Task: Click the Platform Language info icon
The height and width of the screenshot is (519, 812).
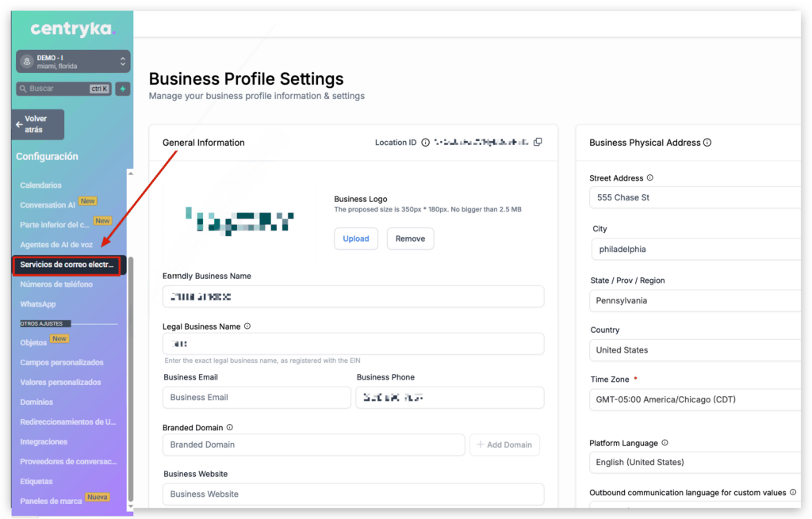Action: (665, 443)
